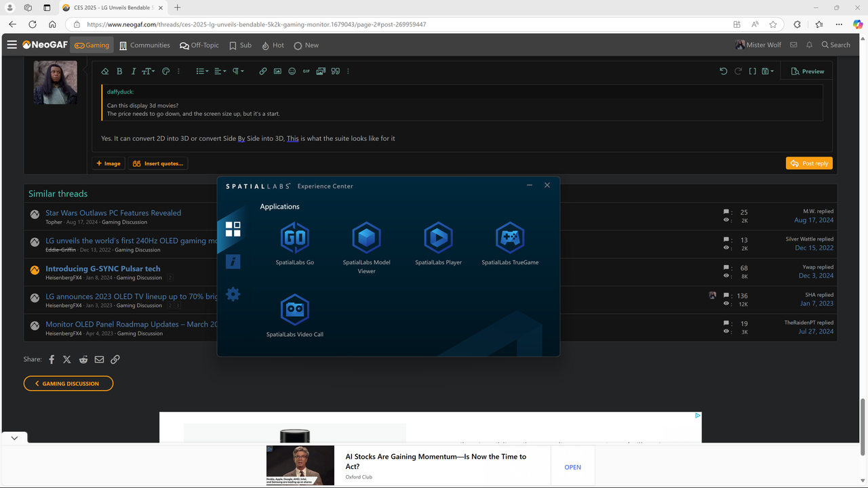Refresh the browser page
The width and height of the screenshot is (868, 488).
point(33,24)
